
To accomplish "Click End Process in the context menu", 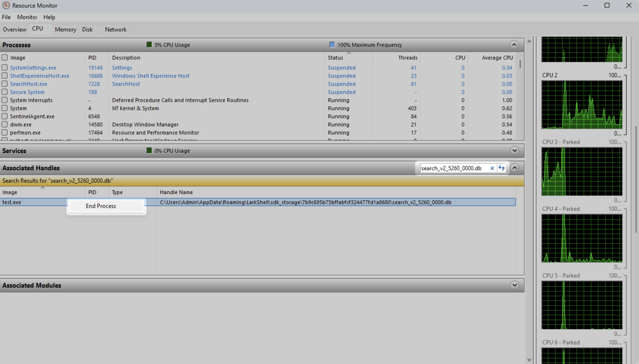I will pyautogui.click(x=101, y=206).
